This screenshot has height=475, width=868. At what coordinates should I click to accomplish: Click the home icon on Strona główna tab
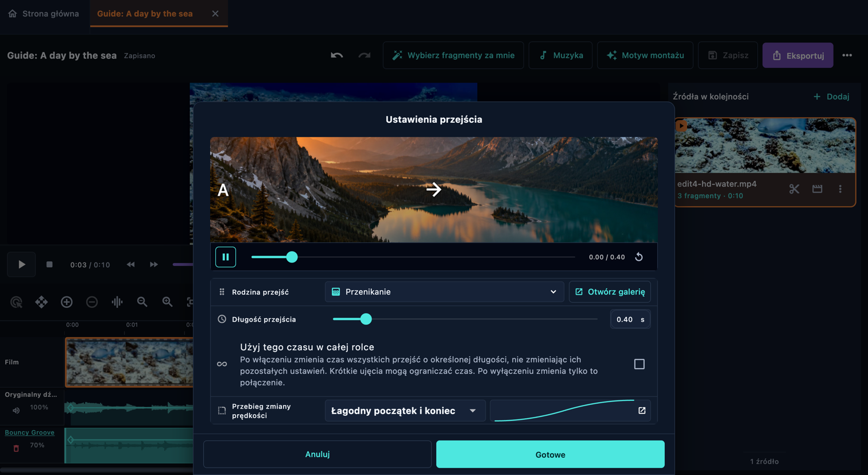(13, 13)
